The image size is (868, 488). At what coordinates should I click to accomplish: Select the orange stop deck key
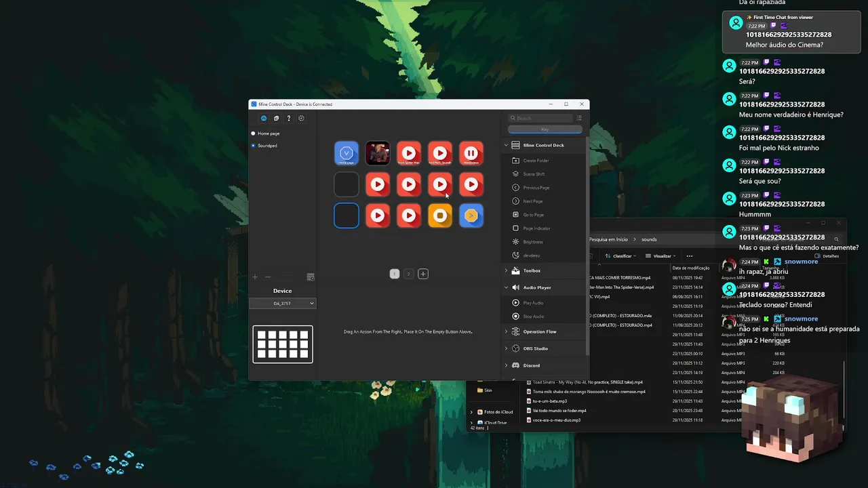point(440,216)
